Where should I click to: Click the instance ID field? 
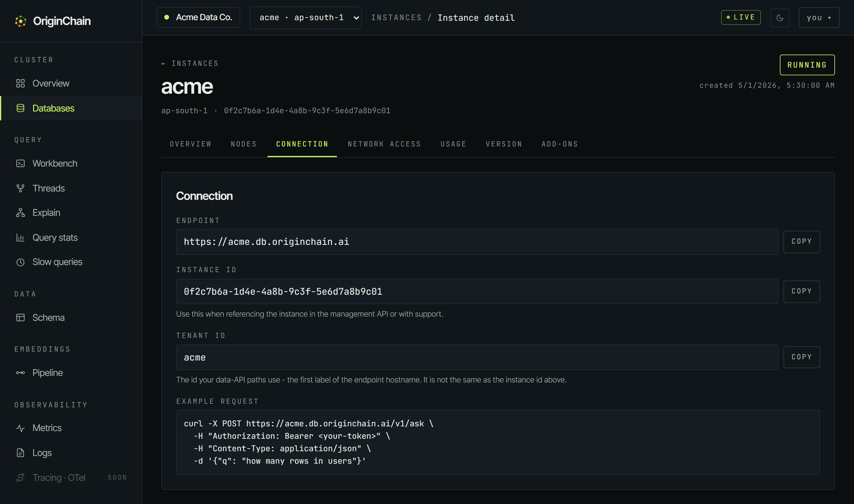(x=477, y=291)
